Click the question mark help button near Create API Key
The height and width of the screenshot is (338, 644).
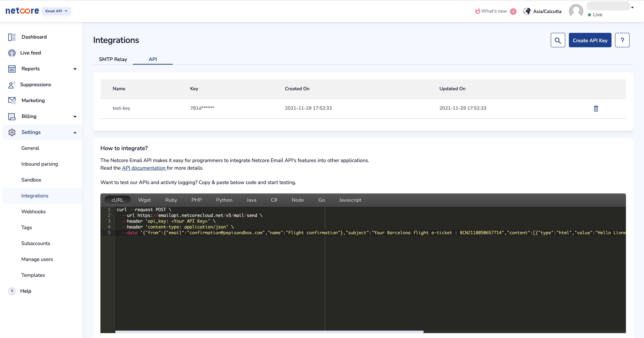(x=622, y=40)
